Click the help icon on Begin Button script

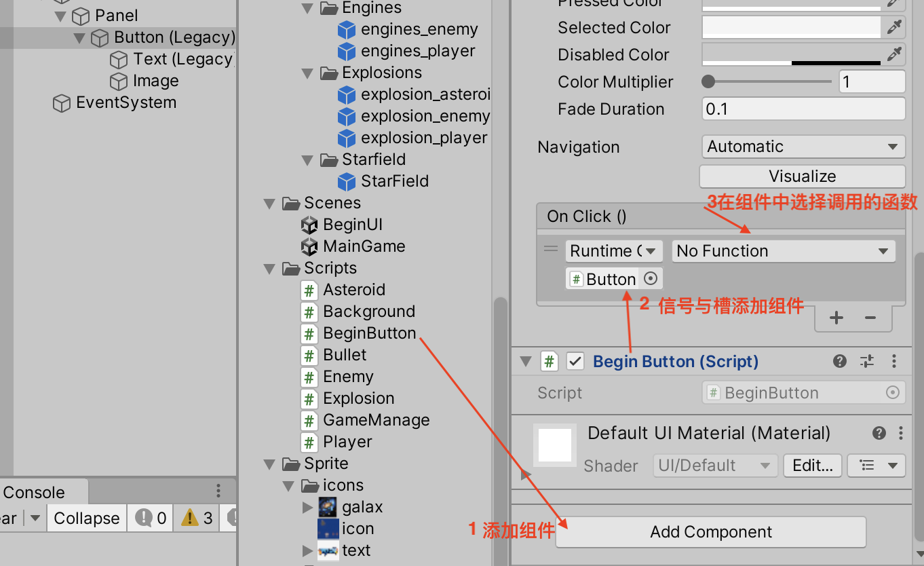click(840, 361)
